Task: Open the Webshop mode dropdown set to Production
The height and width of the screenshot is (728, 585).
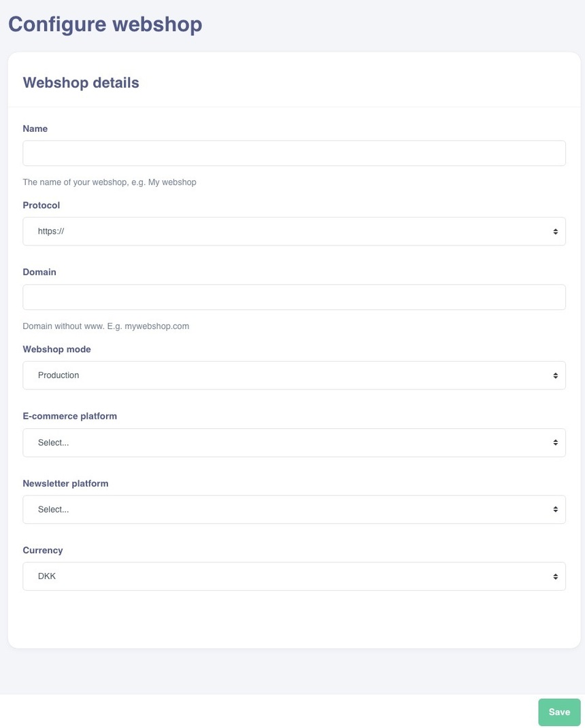Action: [294, 376]
